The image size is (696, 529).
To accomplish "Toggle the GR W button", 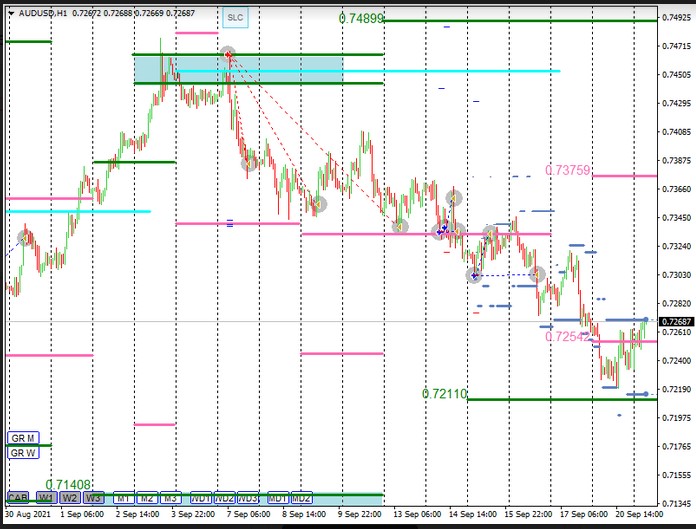I will (22, 453).
